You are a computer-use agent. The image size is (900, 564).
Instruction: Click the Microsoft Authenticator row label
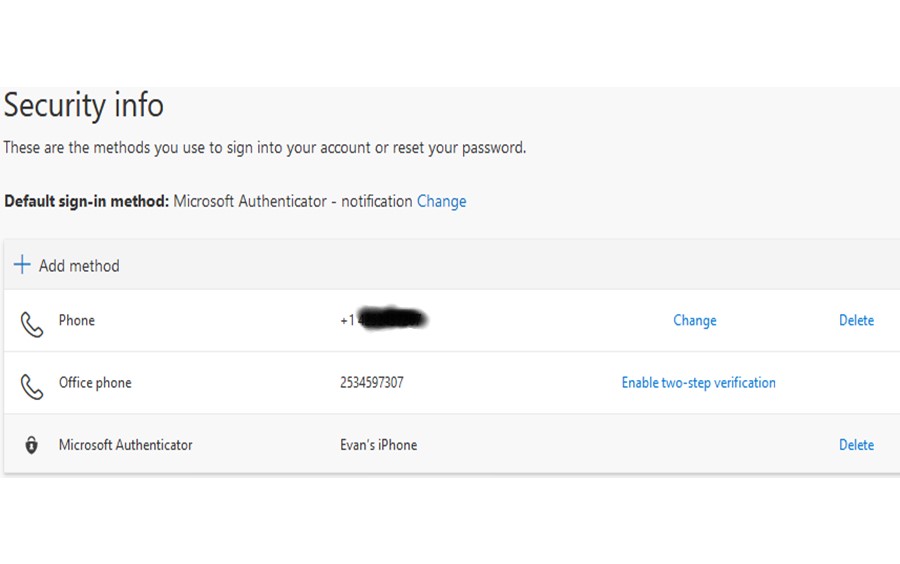point(126,445)
